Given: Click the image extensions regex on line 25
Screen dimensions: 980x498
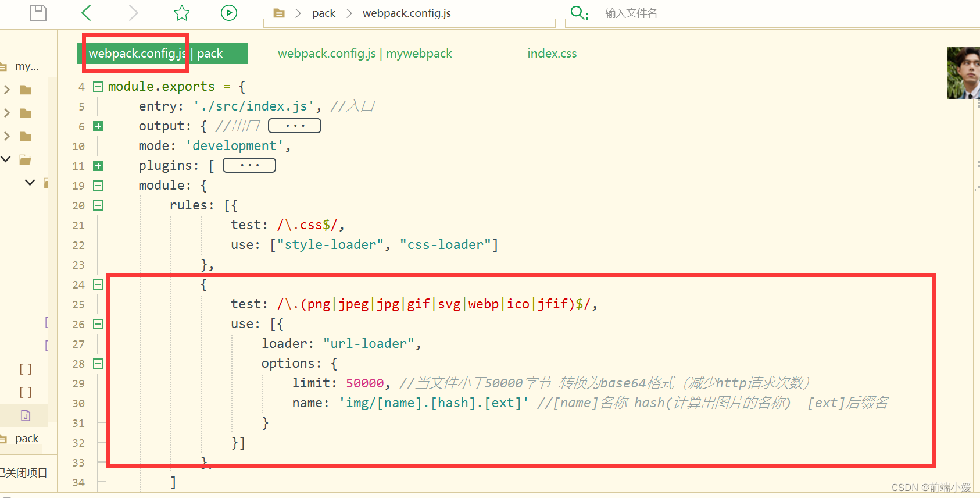Looking at the screenshot, I should [x=434, y=304].
